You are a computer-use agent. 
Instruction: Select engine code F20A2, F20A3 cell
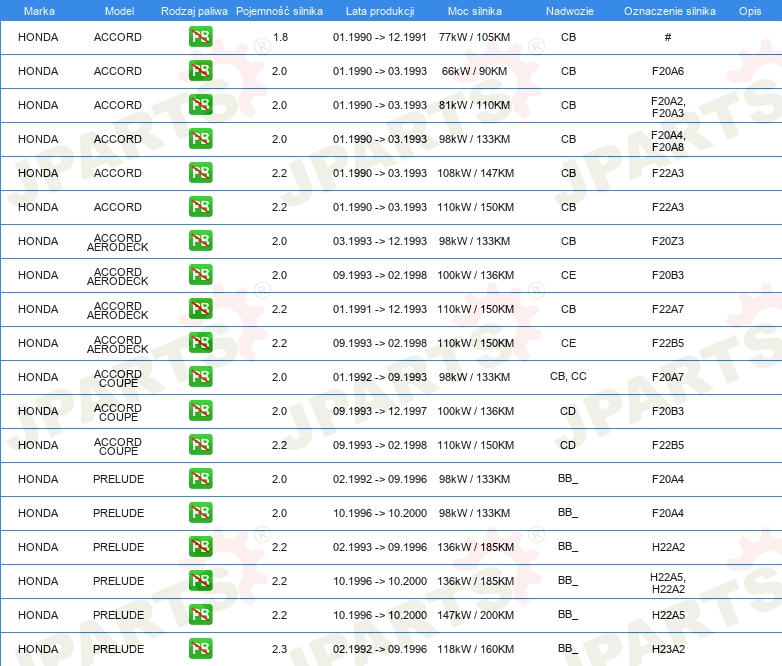[x=668, y=107]
